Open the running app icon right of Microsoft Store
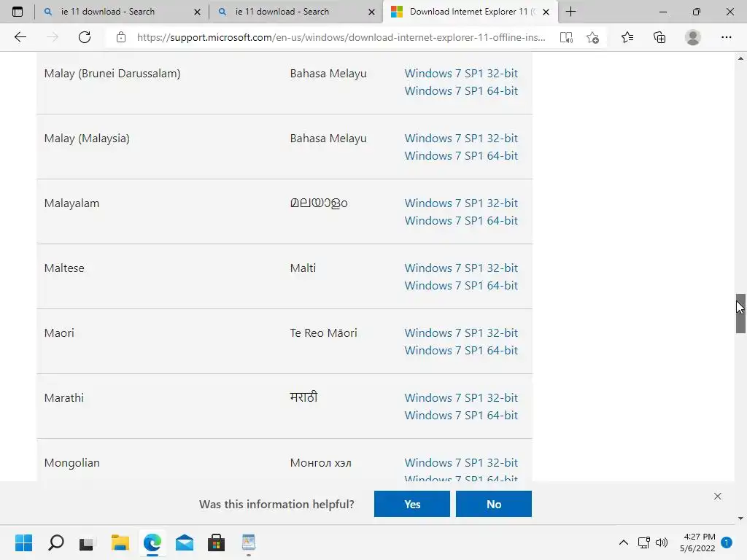 pos(249,542)
